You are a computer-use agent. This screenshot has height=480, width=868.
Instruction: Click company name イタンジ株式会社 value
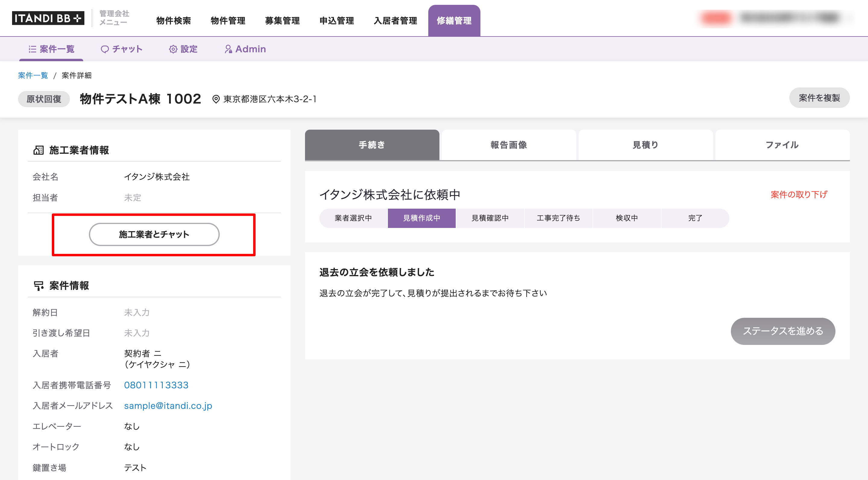coord(157,177)
